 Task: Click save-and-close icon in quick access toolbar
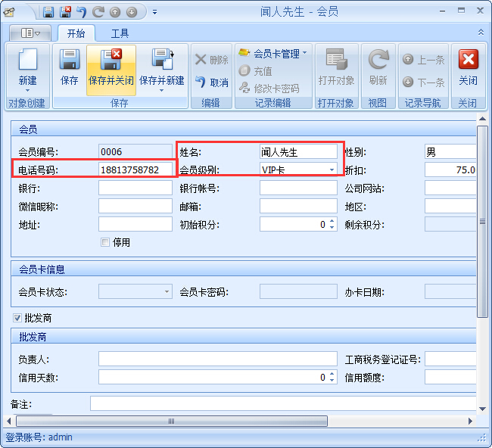click(x=65, y=12)
